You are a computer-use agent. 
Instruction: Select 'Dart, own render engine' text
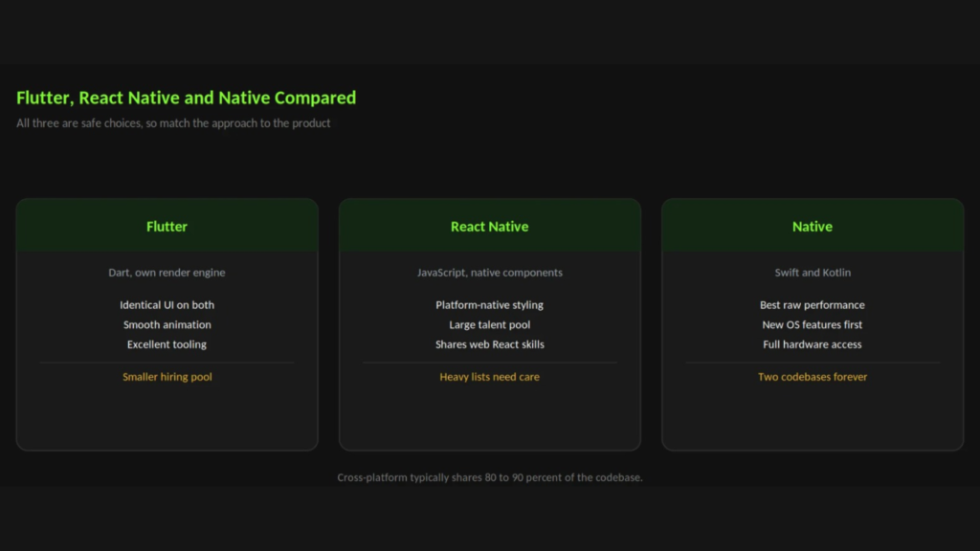pos(167,273)
